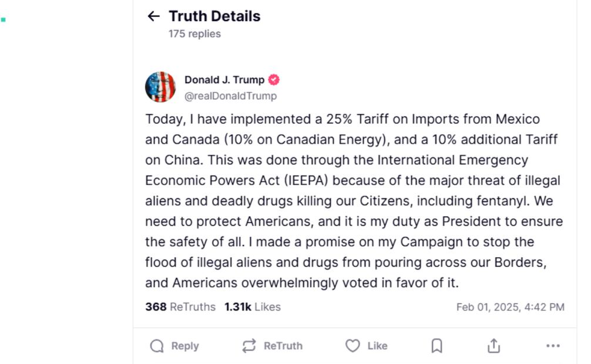Go back using the left arrow
591x364 pixels.
154,16
